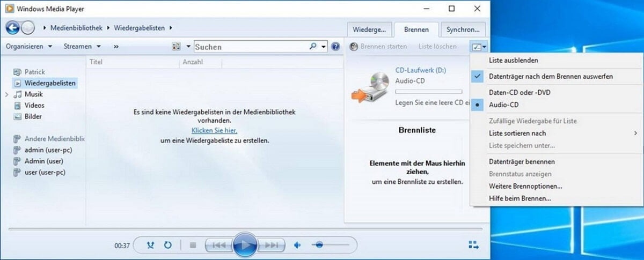Click the playback seek bar
This screenshot has width=644, height=260.
click(x=245, y=229)
